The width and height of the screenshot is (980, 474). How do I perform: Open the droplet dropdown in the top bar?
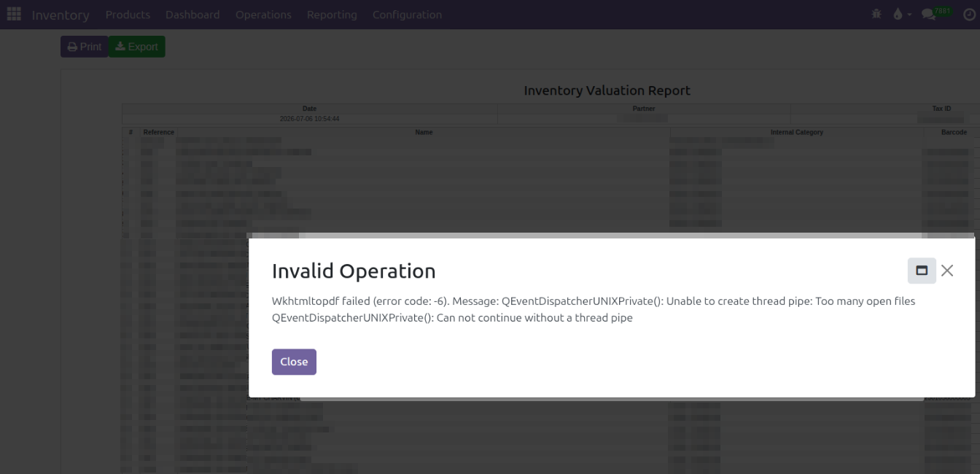(x=902, y=14)
